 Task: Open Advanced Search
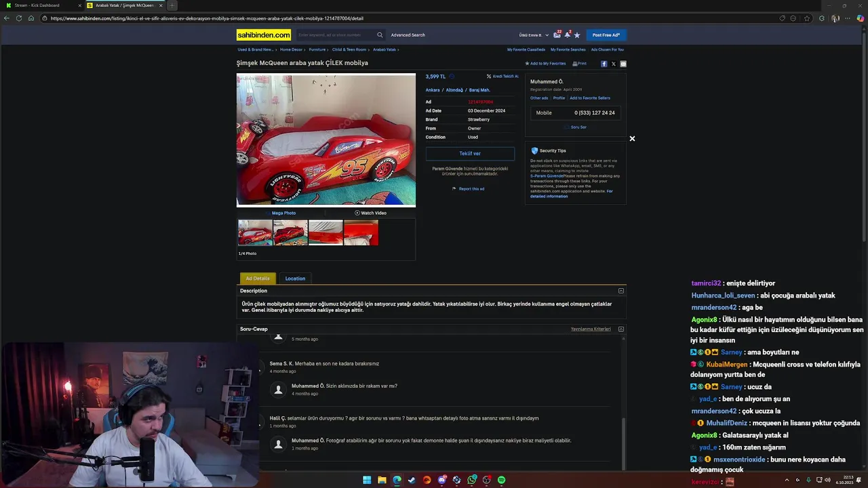(x=408, y=35)
